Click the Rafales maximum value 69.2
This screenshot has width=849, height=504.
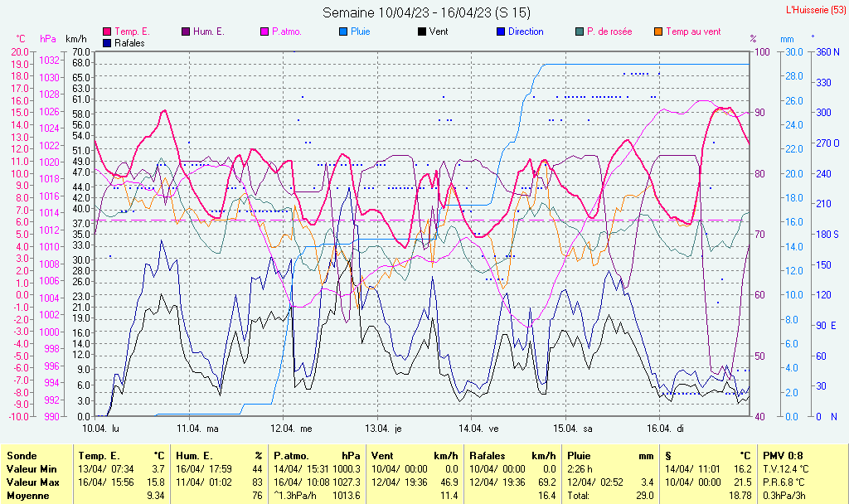[x=547, y=482]
